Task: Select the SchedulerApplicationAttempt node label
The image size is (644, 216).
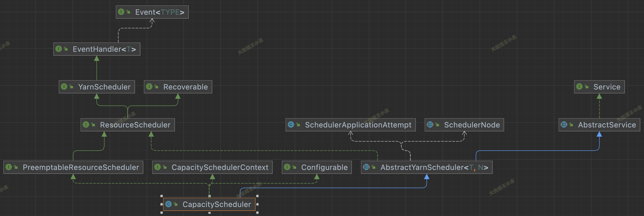Action: [358, 125]
